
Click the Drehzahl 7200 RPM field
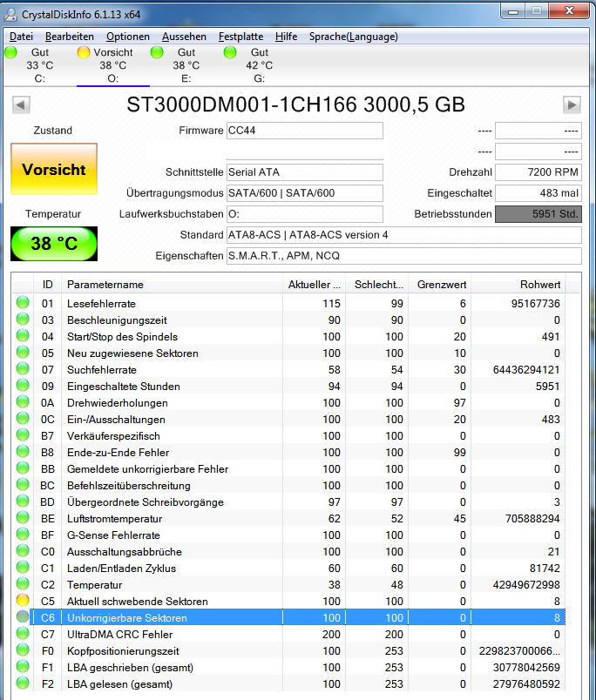(538, 172)
